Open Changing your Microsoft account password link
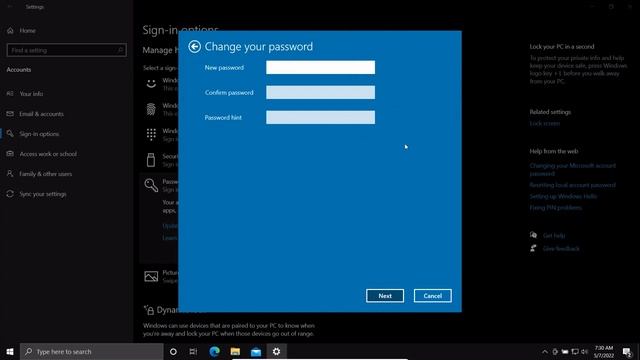640x360 pixels. pos(572,169)
